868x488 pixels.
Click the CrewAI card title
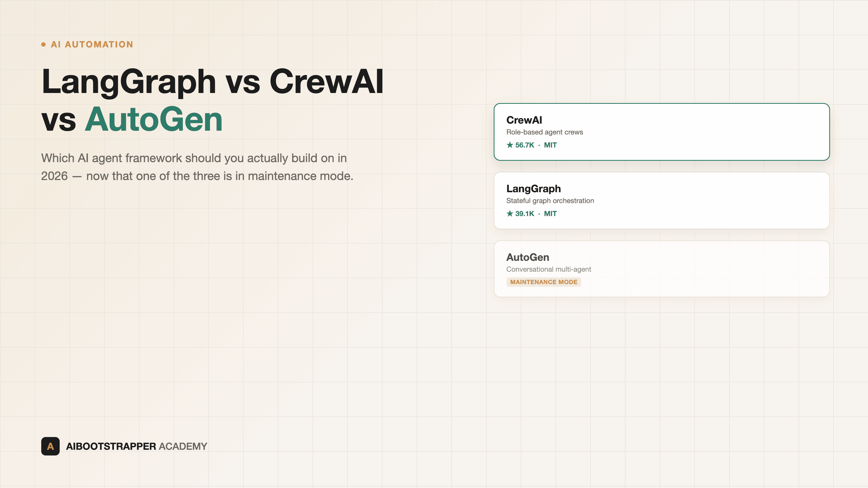click(x=524, y=120)
